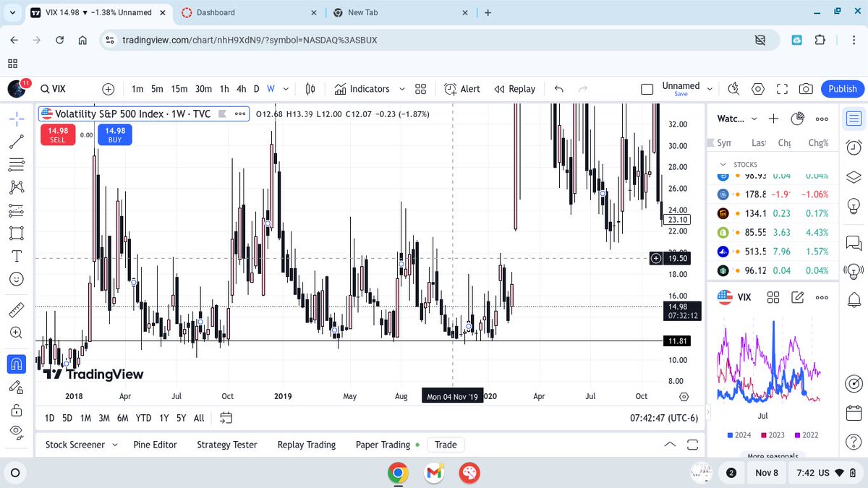Image resolution: width=868 pixels, height=488 pixels.
Task: Collapse bottom panel chevron up
Action: 671,445
